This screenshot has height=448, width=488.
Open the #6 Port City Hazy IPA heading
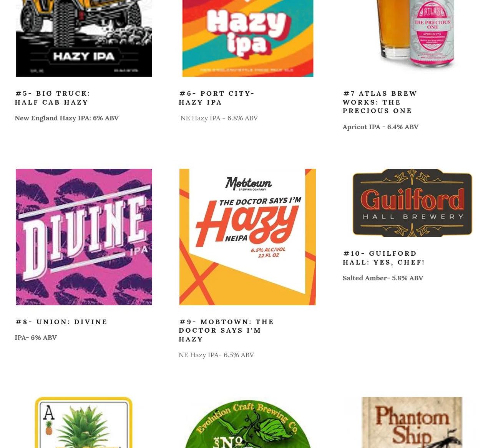217,98
